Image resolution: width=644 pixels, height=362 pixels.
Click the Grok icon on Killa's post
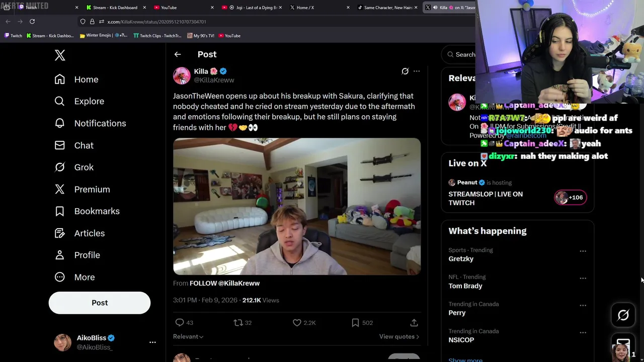coord(405,71)
